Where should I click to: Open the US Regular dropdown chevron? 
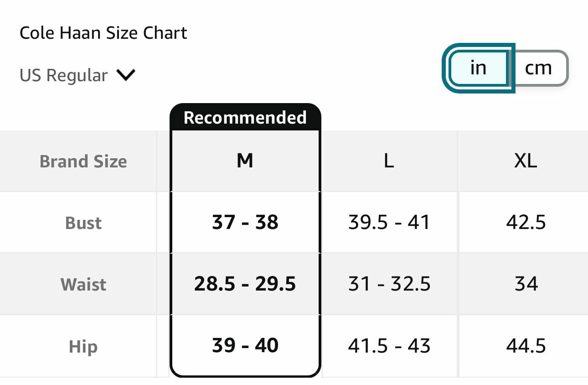[126, 75]
